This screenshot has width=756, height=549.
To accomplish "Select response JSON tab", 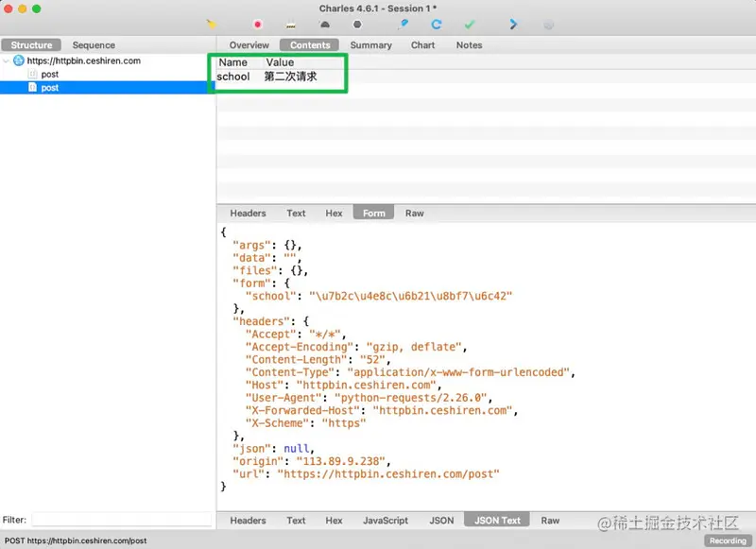I will point(441,520).
